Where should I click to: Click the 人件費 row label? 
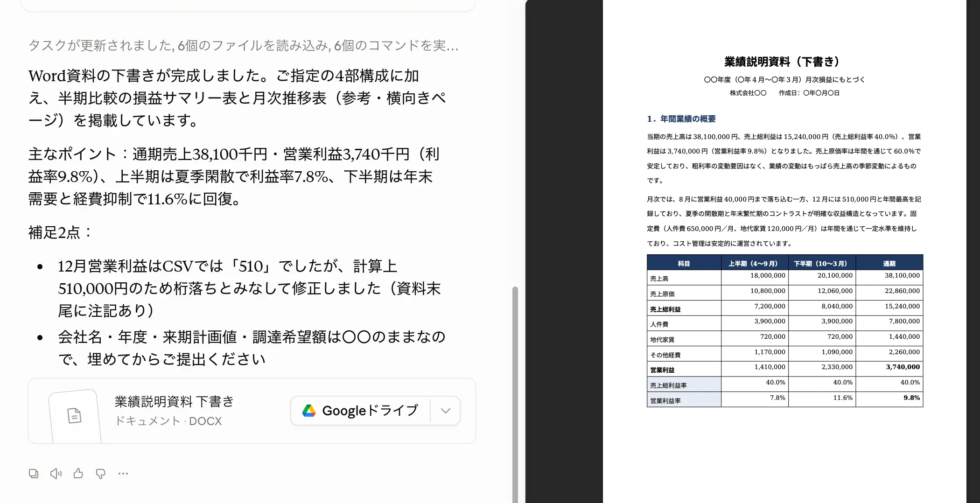point(659,324)
